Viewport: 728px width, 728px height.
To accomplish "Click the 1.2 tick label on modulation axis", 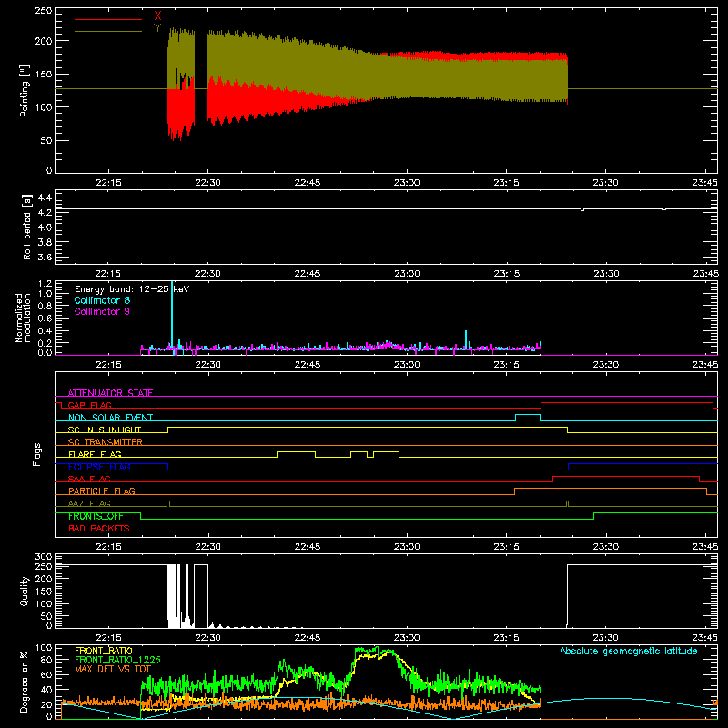I will pyautogui.click(x=45, y=284).
